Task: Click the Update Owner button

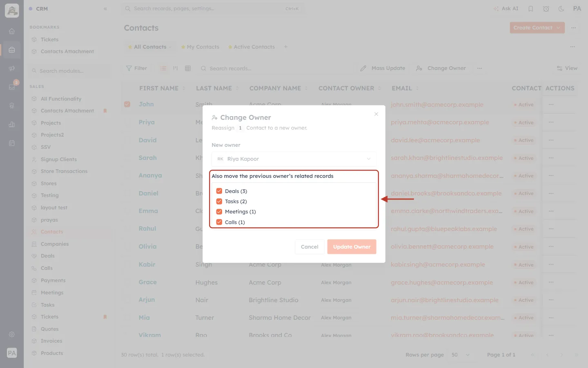Action: coord(352,247)
